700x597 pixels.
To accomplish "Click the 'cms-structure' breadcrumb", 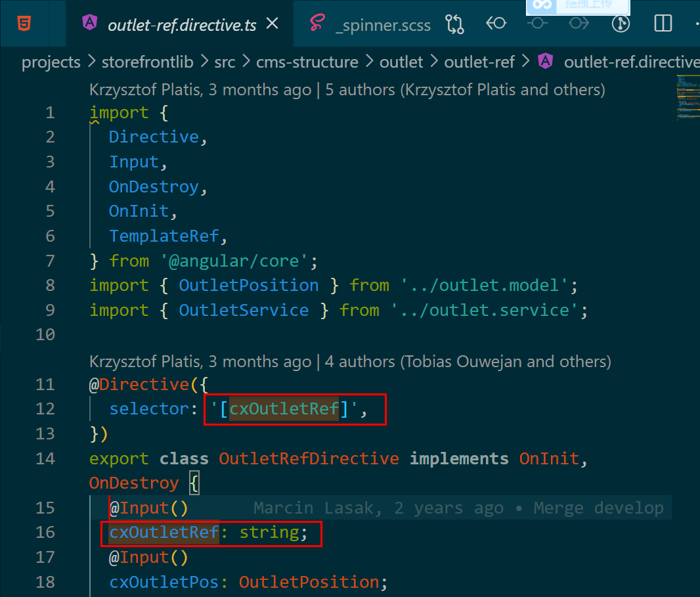I will 307,62.
